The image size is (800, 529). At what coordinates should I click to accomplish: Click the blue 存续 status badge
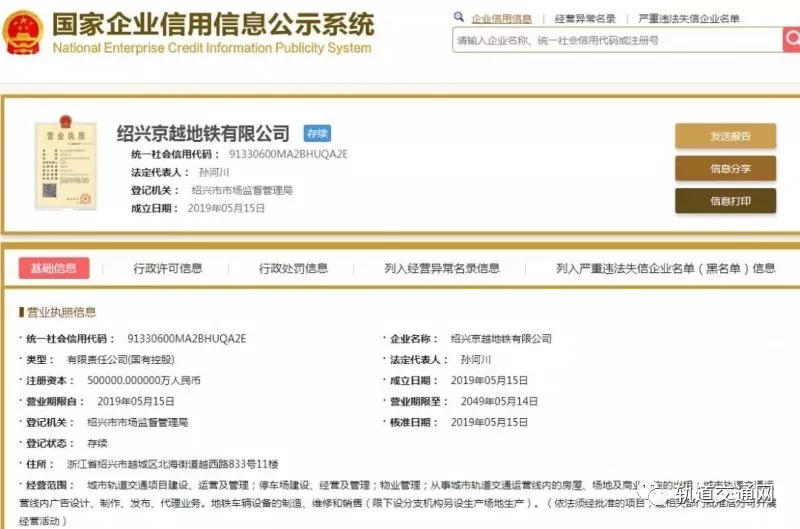[317, 134]
